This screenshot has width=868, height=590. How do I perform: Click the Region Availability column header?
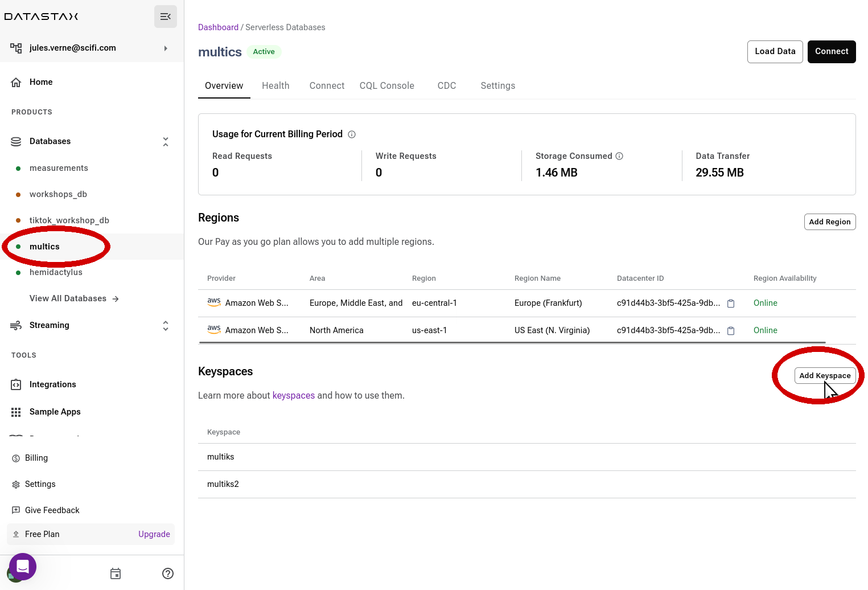click(x=785, y=278)
